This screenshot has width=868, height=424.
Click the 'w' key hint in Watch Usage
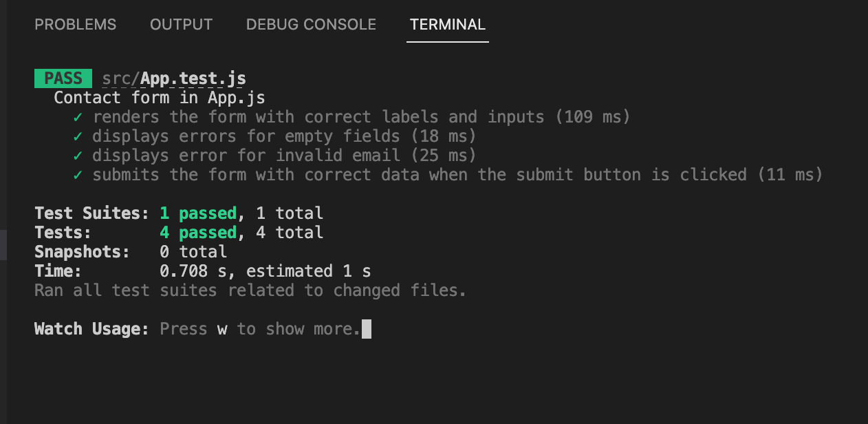click(222, 330)
